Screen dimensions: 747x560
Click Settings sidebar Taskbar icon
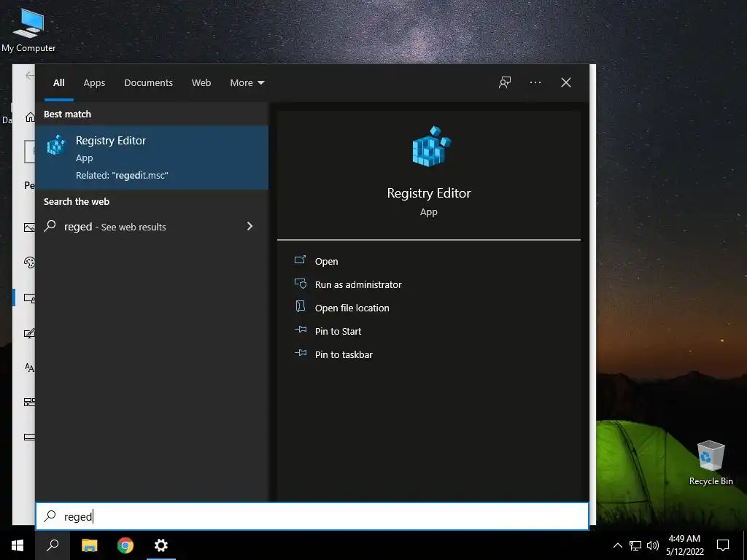[29, 437]
